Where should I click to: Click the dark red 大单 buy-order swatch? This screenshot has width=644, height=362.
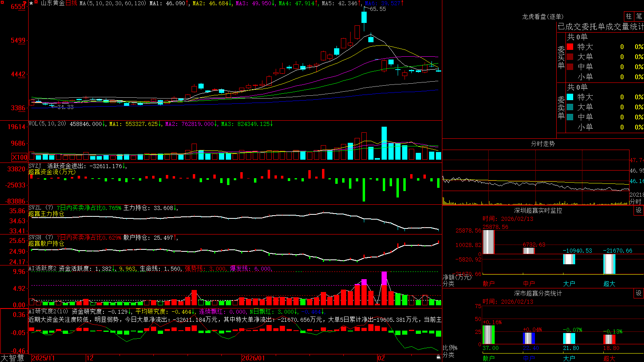pos(570,57)
